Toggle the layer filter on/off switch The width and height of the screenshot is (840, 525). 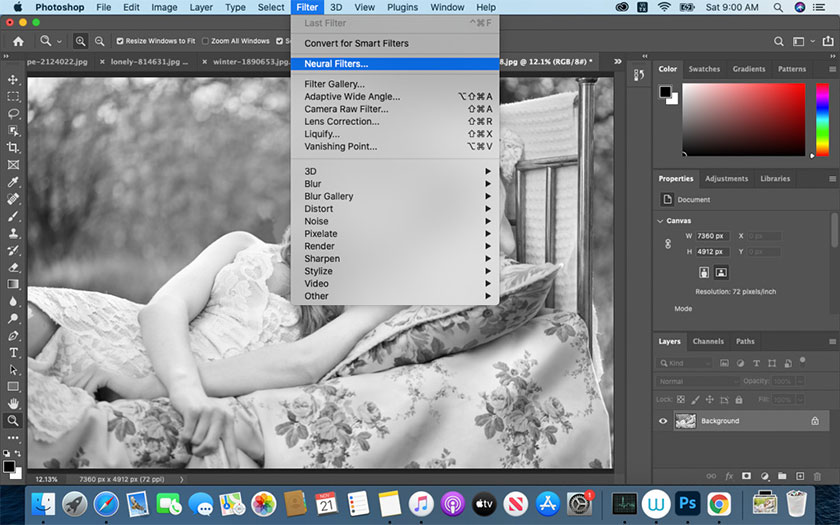point(802,362)
